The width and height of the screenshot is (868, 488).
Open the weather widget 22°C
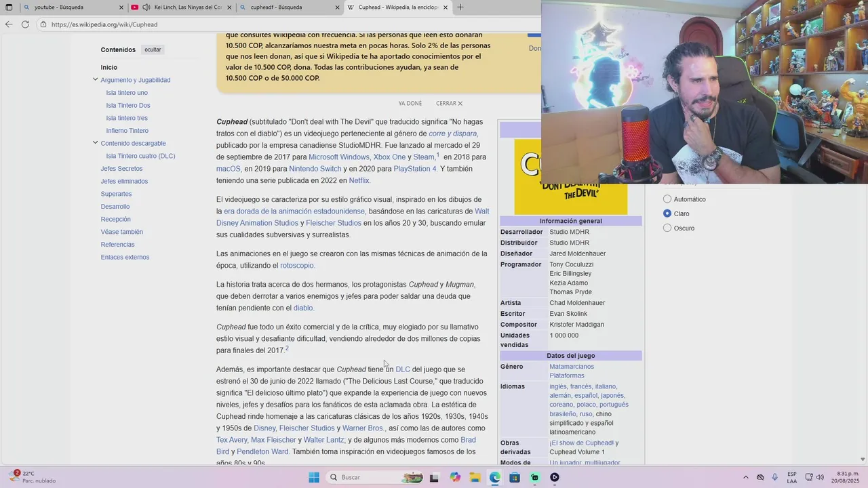33,477
